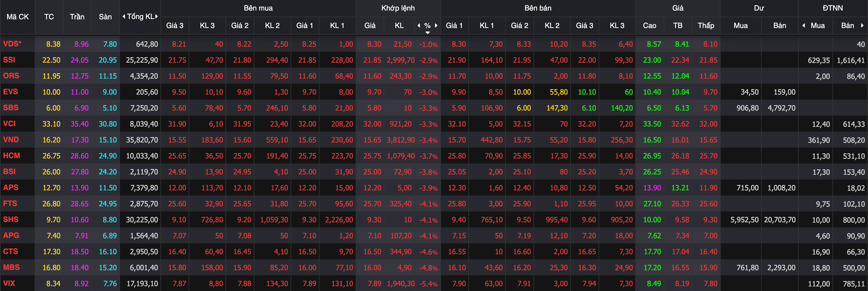
Task: Open stock symbol VND
Action: coord(11,139)
